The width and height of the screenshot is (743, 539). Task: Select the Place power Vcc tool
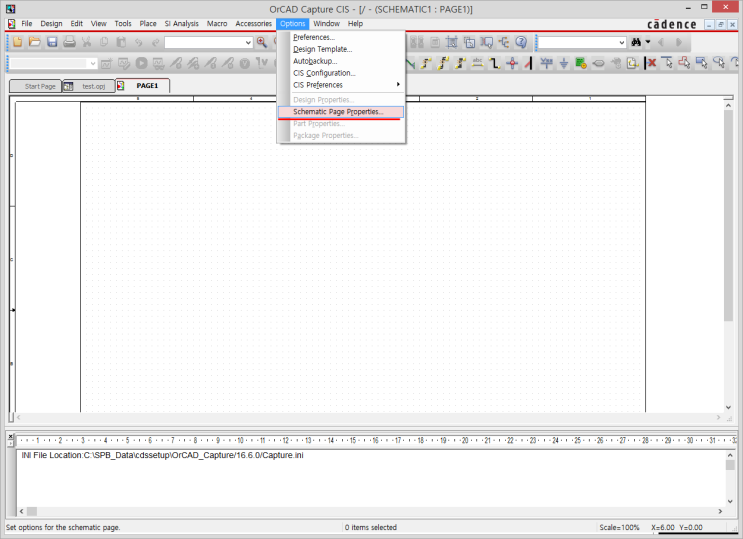click(546, 63)
